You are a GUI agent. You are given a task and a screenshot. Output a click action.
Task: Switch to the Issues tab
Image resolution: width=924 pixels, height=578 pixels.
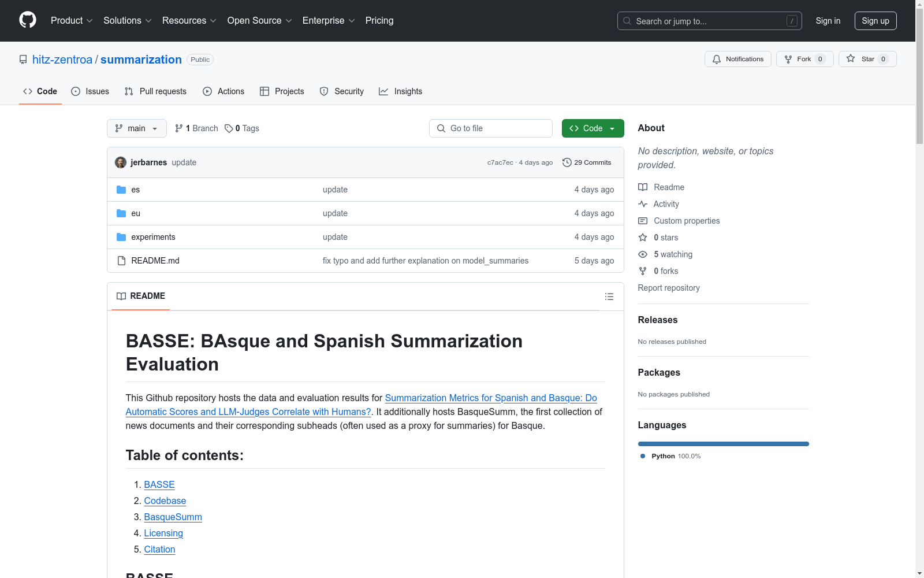[90, 91]
